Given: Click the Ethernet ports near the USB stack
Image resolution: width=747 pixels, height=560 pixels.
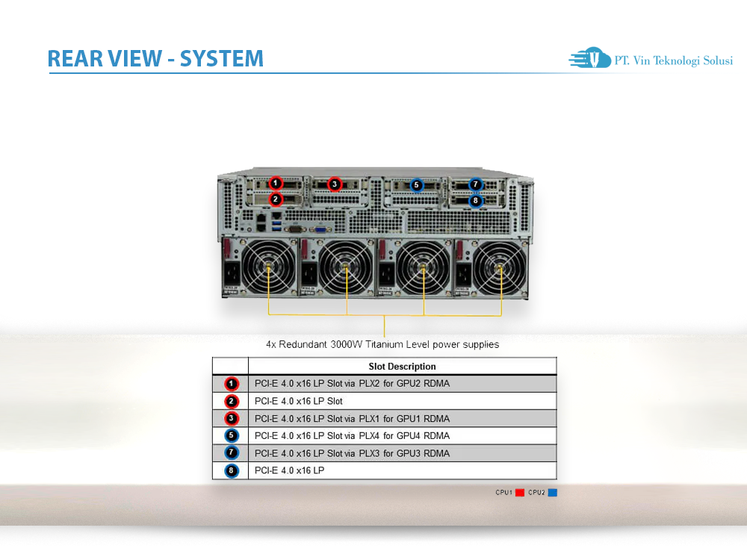Looking at the screenshot, I should 260,224.
